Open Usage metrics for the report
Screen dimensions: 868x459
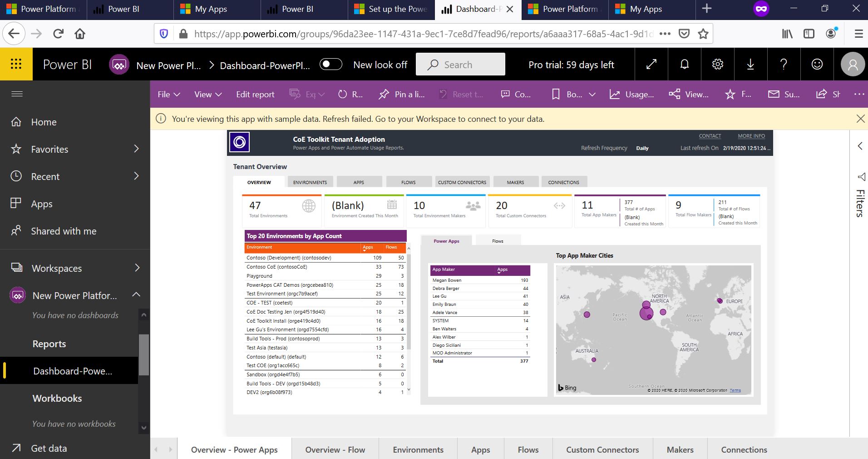click(631, 94)
